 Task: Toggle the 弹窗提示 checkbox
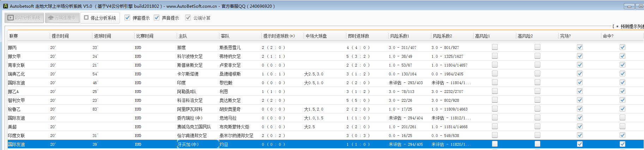point(127,18)
